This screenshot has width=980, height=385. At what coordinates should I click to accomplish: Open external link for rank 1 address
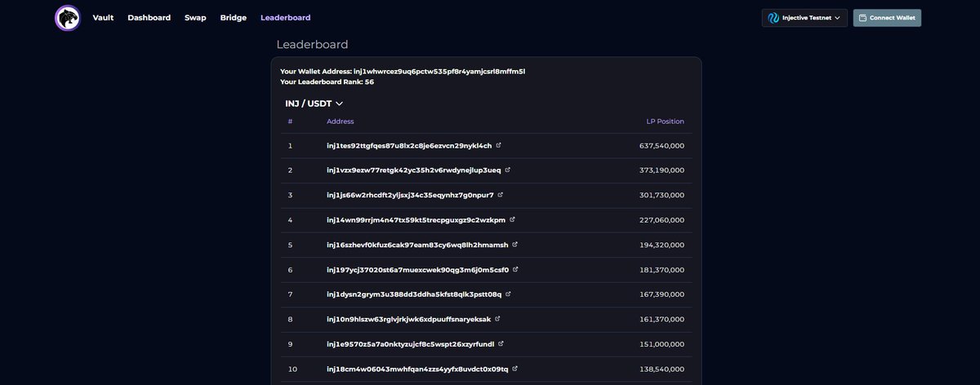(499, 145)
